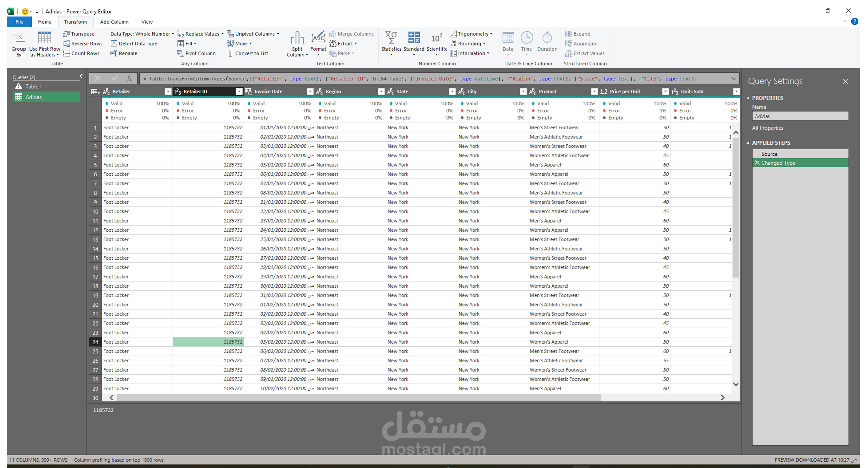Select the Transform tab
This screenshot has height=468, width=868.
75,22
